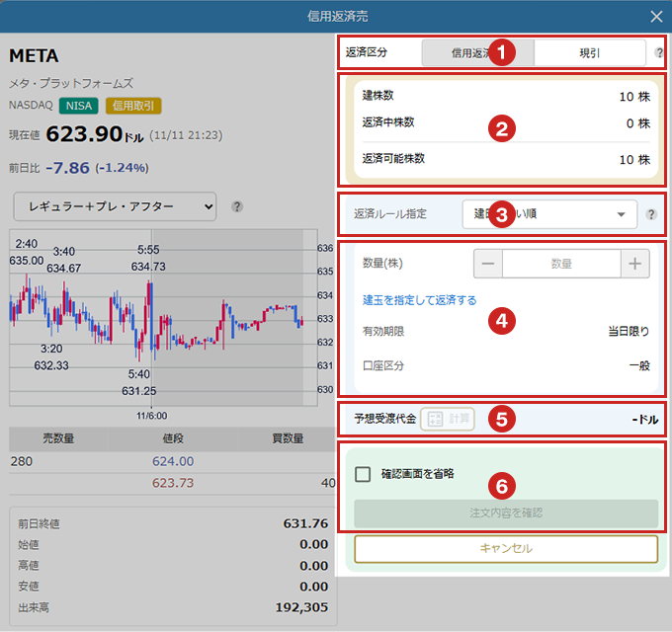Increase the quantity with the plus button
Viewport: 672px width, 632px height.
click(x=634, y=264)
